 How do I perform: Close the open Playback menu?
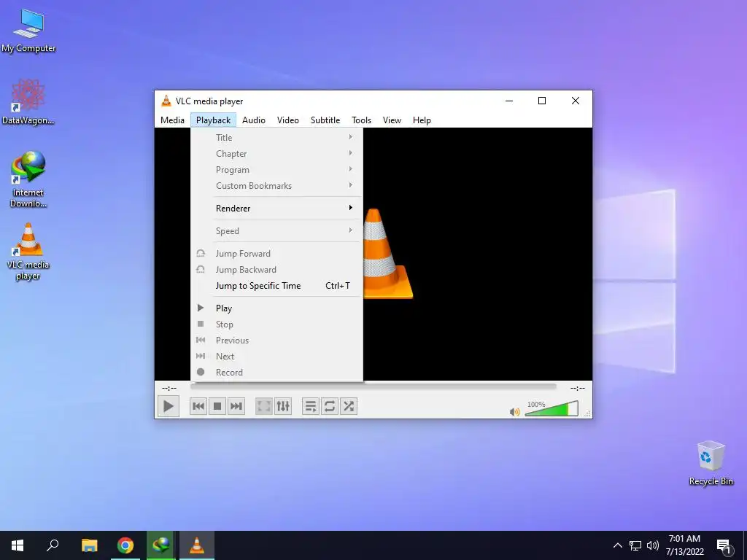(214, 120)
